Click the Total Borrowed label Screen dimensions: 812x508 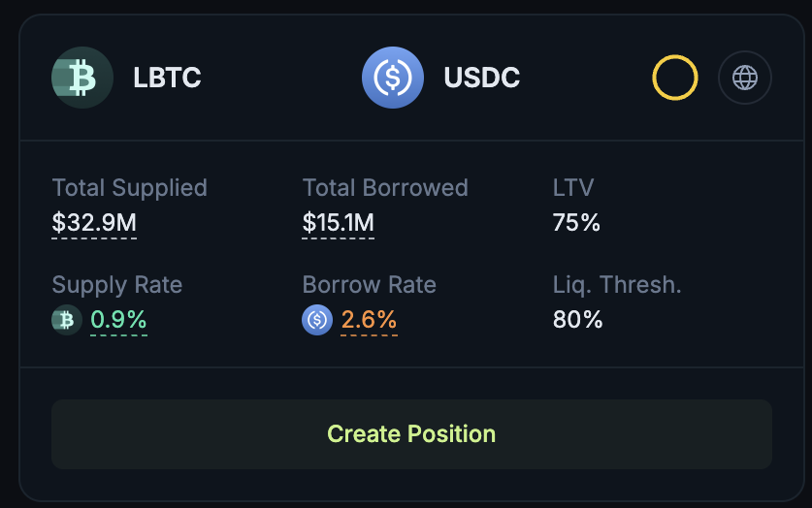pyautogui.click(x=385, y=188)
